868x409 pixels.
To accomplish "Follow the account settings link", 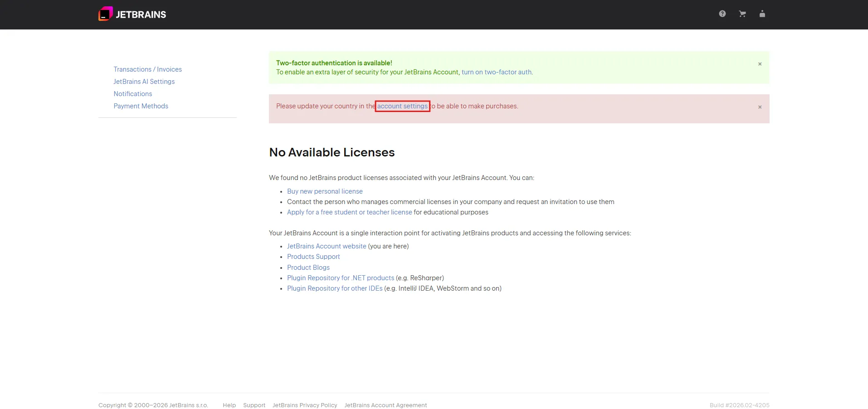I will [x=402, y=106].
